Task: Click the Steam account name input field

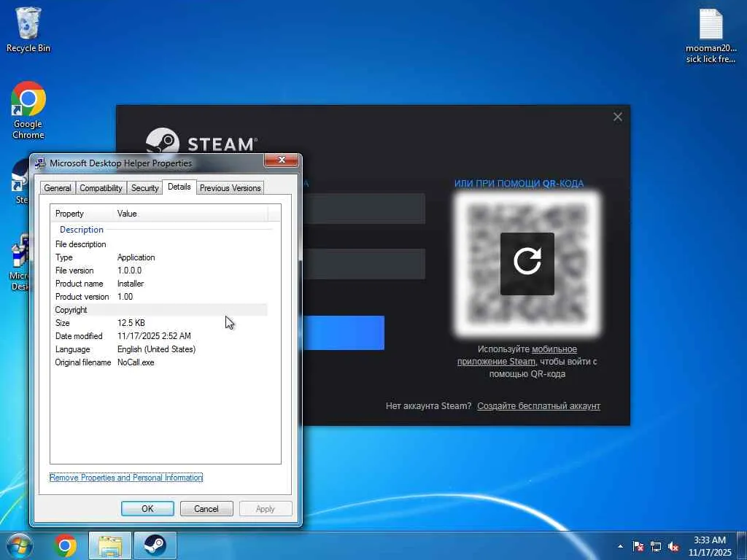Action: pyautogui.click(x=364, y=209)
